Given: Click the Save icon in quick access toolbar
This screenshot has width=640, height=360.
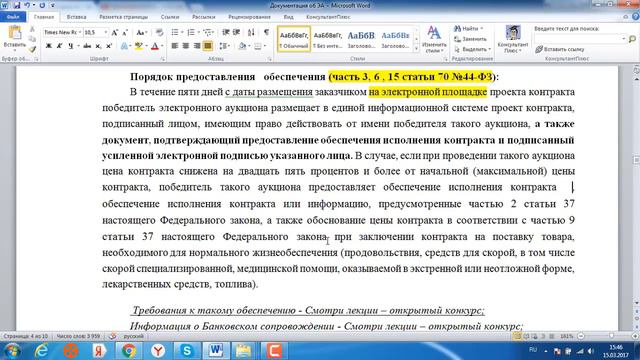Looking at the screenshot, I should 17,5.
